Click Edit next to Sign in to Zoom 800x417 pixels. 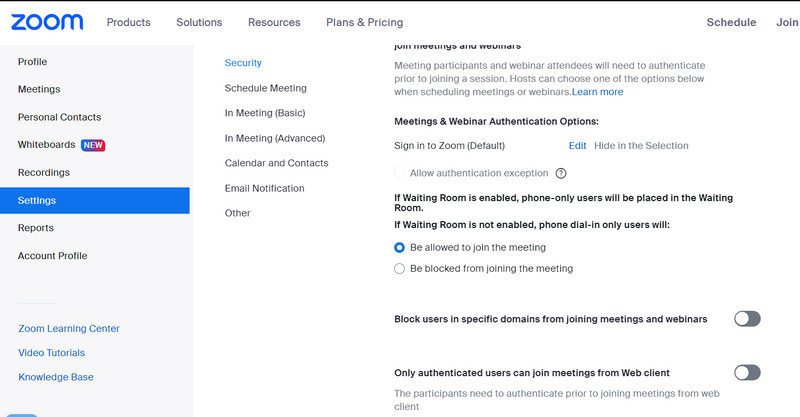(x=577, y=146)
